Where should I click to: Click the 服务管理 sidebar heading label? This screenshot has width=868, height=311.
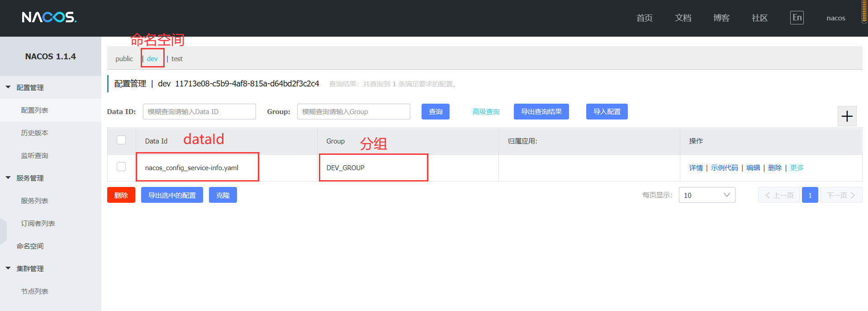pos(30,178)
